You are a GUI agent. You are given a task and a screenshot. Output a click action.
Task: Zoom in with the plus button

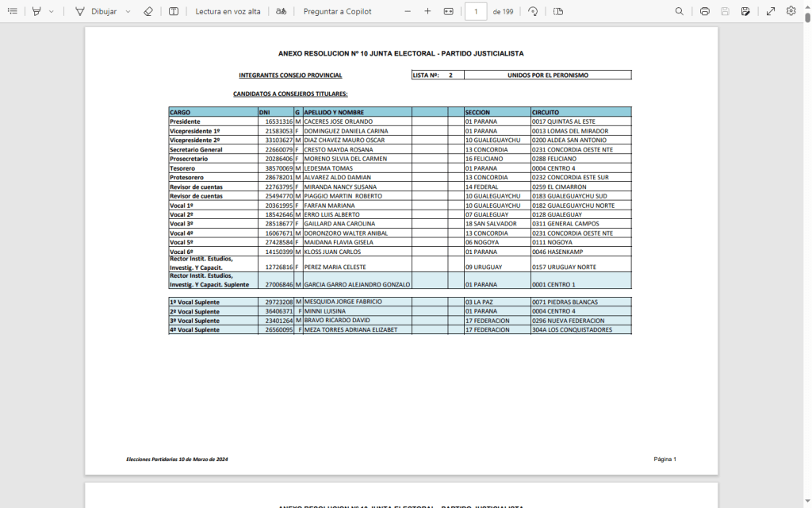tap(427, 11)
